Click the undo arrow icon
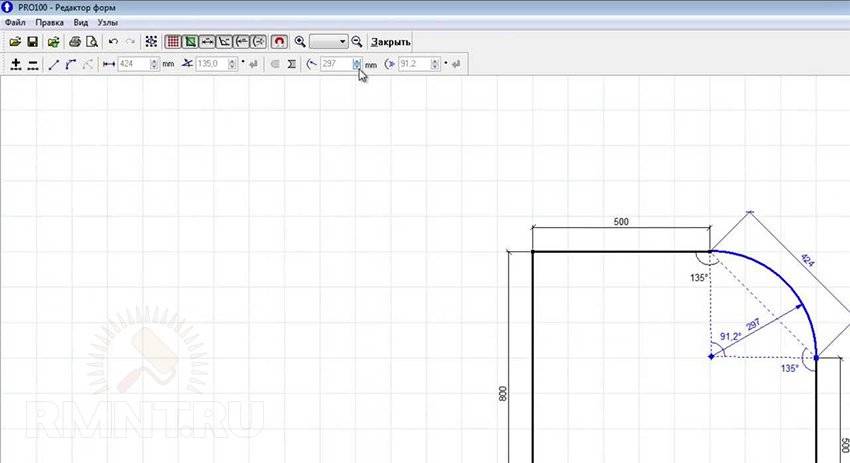Viewport: 850px width, 463px height. point(113,42)
